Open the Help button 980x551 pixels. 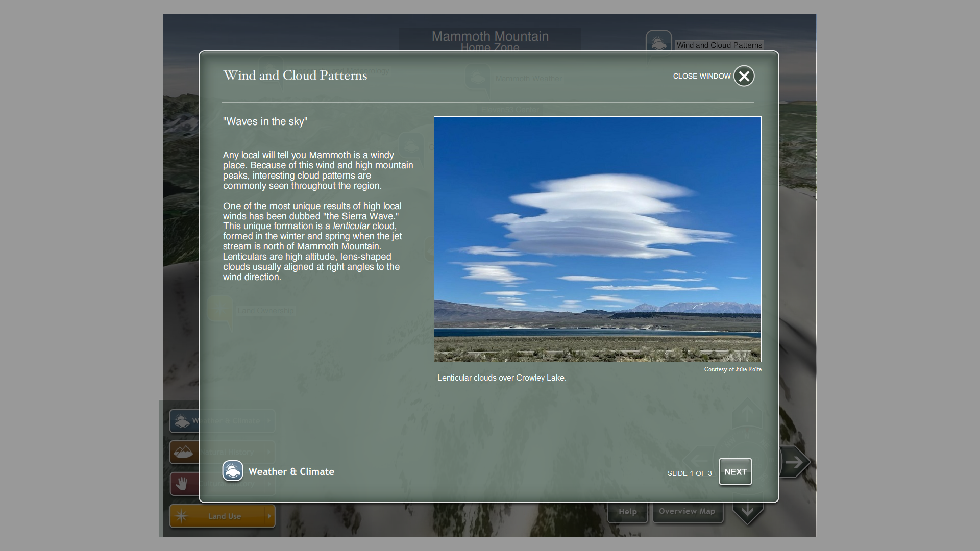click(627, 512)
